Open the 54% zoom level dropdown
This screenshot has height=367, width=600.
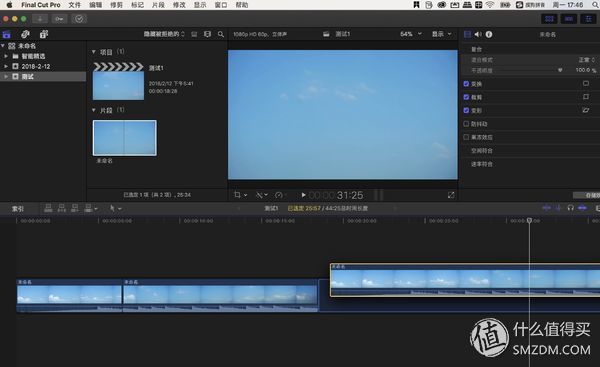point(411,34)
